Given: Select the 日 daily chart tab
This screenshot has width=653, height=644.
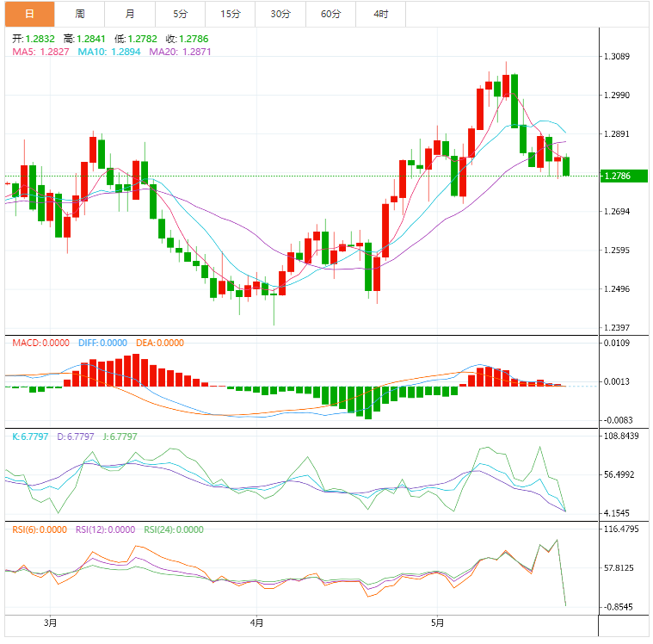Looking at the screenshot, I should point(28,14).
